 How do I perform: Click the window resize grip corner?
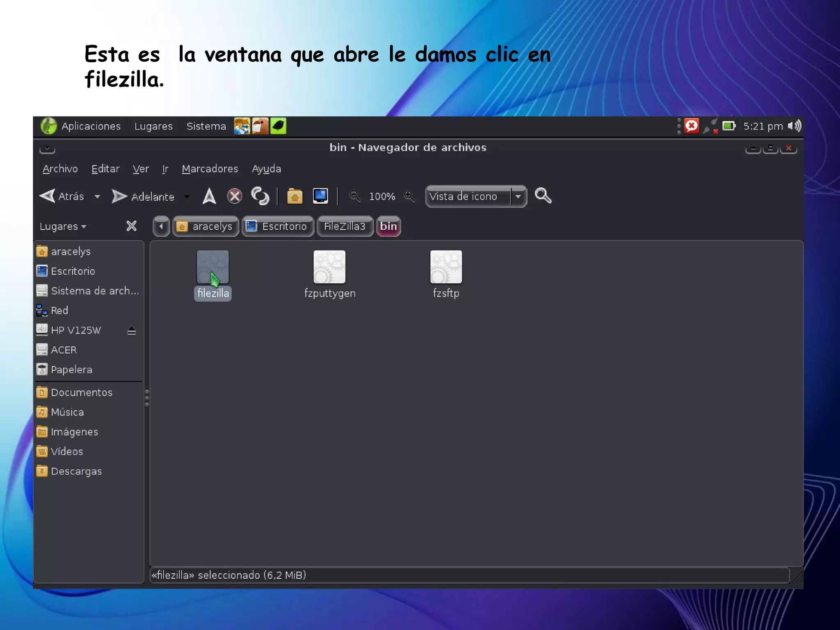[797, 576]
